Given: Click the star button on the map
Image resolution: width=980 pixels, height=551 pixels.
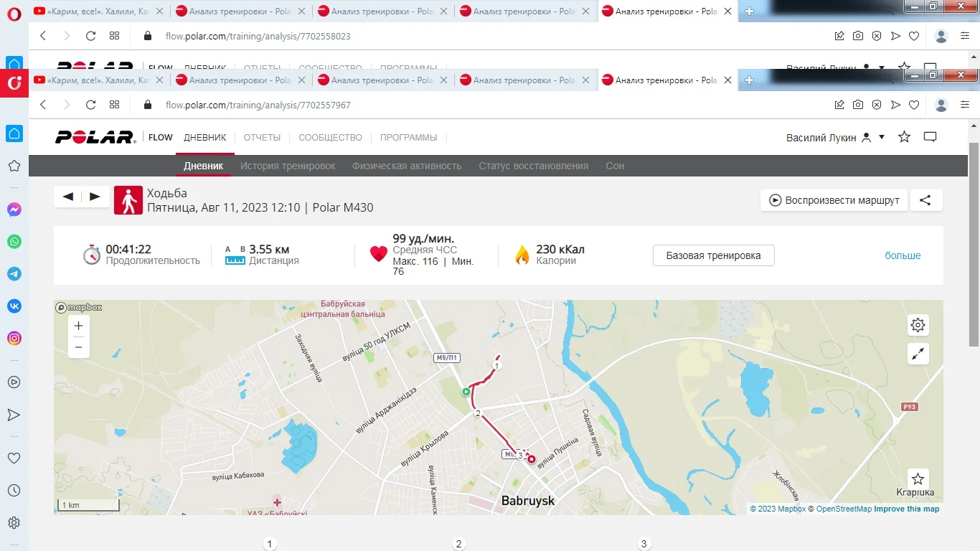Looking at the screenshot, I should 918,479.
